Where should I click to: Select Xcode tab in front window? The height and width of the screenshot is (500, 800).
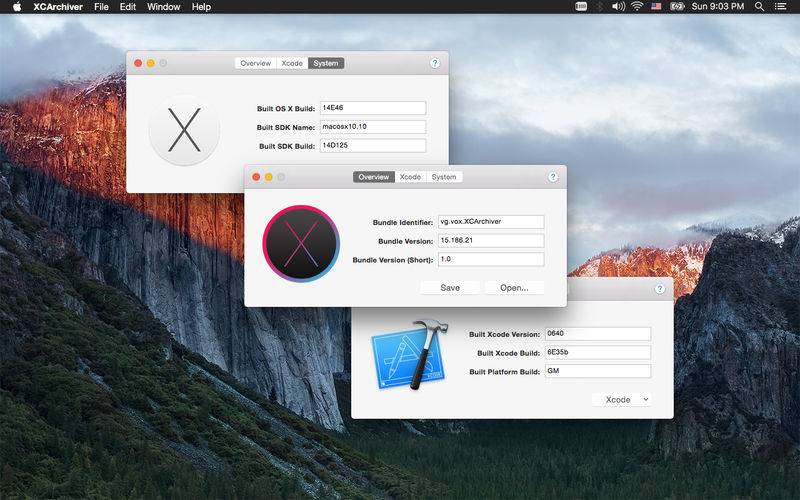coord(410,177)
